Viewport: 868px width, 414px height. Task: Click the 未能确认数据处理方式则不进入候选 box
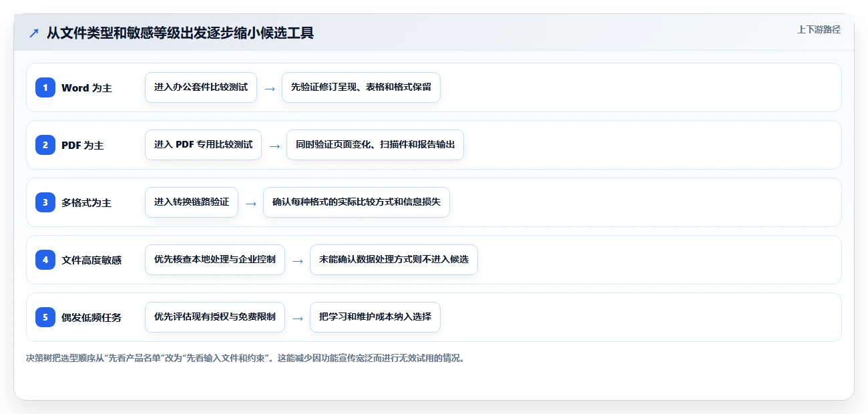[394, 260]
